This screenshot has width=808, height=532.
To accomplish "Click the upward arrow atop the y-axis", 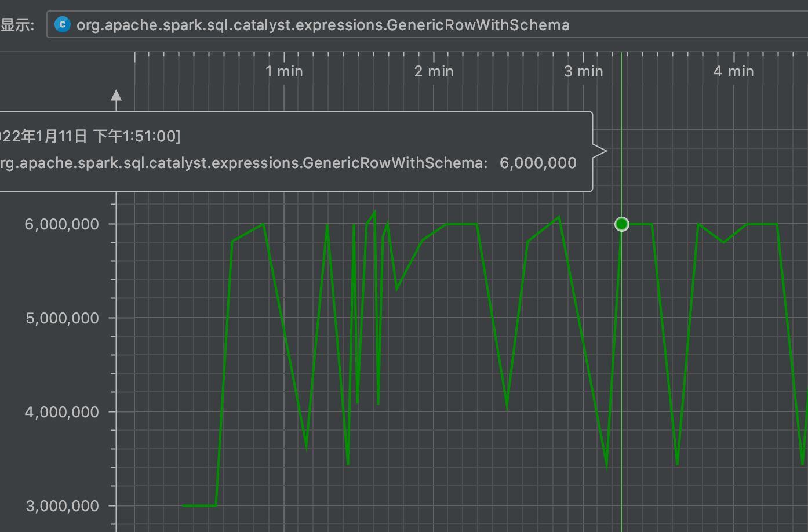I will click(x=117, y=96).
